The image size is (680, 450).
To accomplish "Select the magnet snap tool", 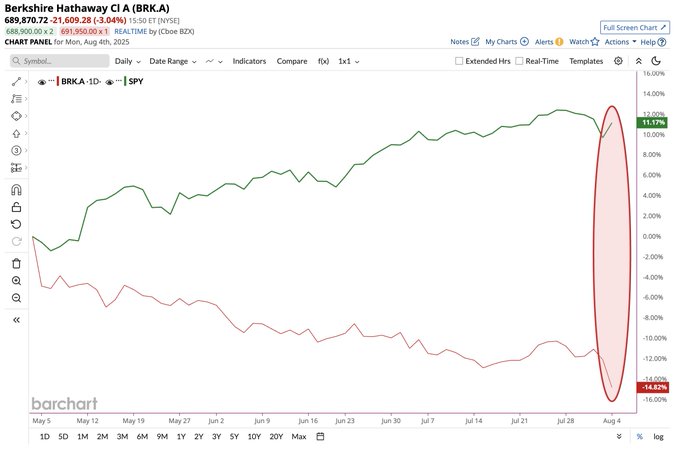I will (16, 189).
